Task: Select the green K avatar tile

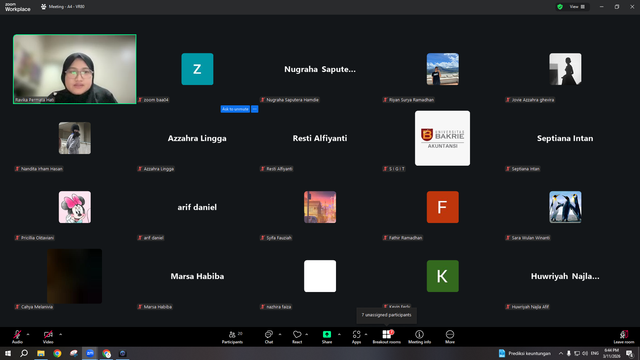Action: (442, 276)
